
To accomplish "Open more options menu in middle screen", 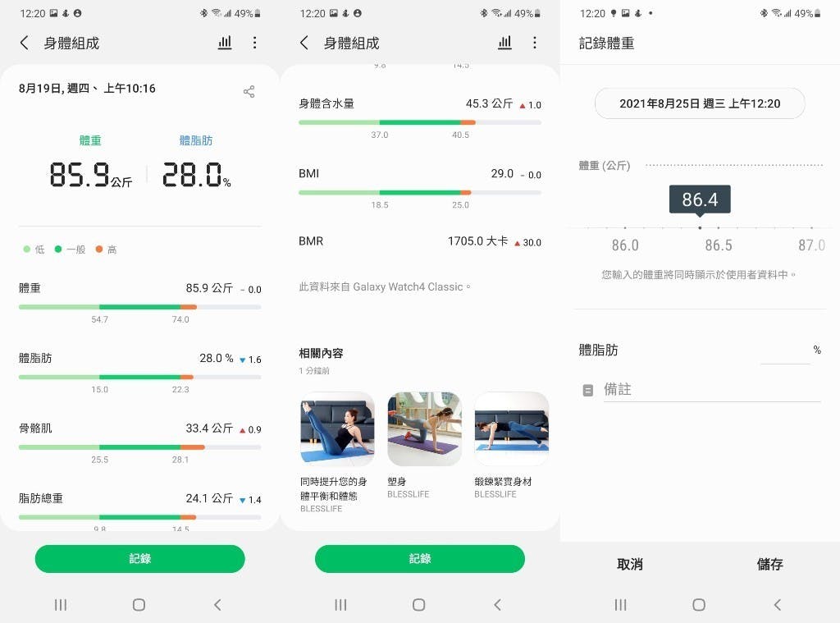I will pos(535,43).
